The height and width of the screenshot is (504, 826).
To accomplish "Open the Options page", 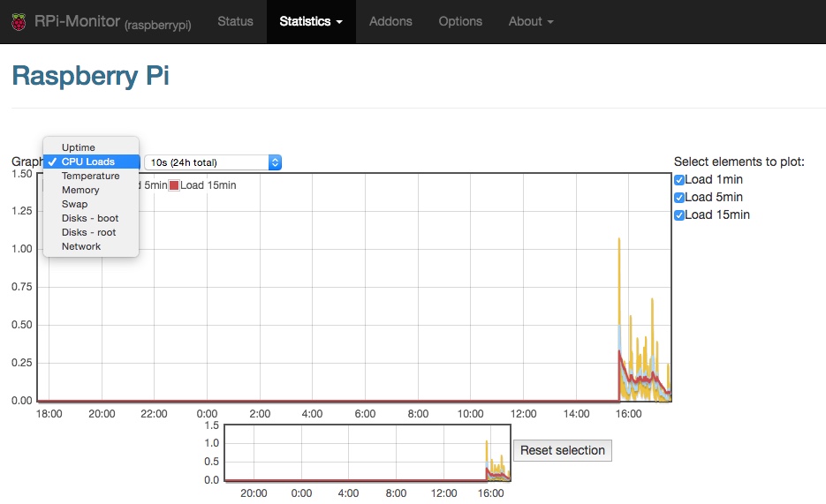I will (460, 21).
